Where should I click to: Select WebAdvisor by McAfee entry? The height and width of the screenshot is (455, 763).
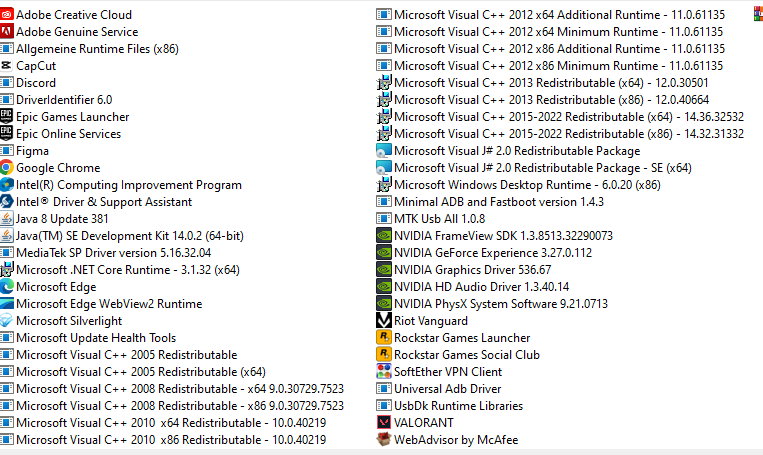pos(455,440)
